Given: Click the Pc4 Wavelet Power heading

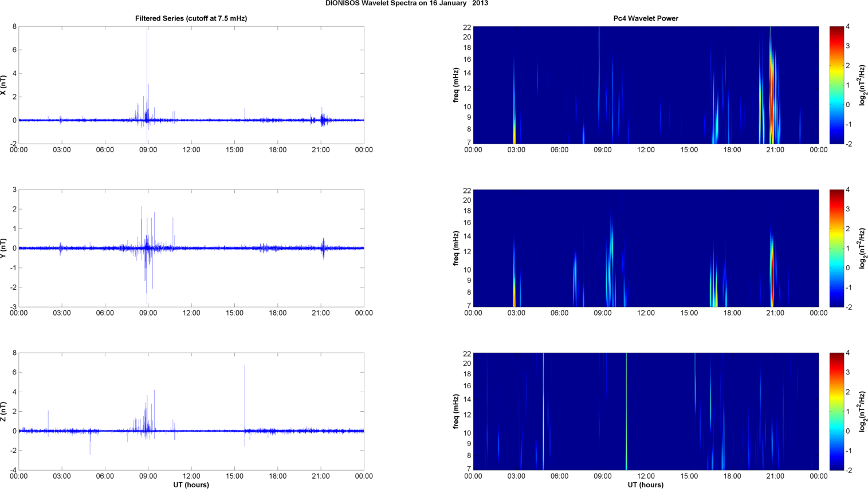Looking at the screenshot, I should pos(645,18).
